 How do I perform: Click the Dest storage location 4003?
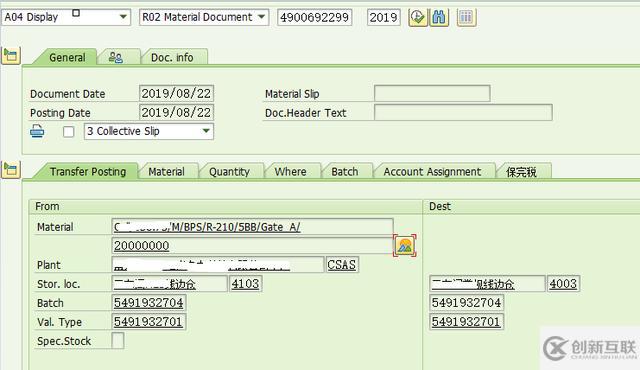pos(563,284)
